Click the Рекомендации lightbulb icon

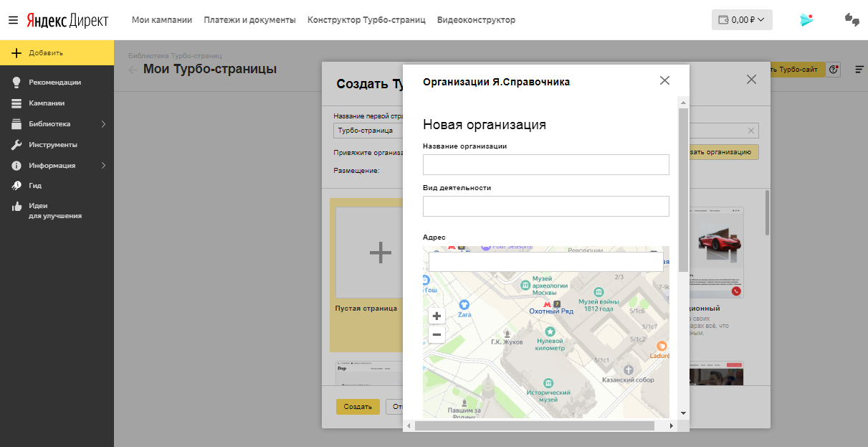click(x=16, y=83)
